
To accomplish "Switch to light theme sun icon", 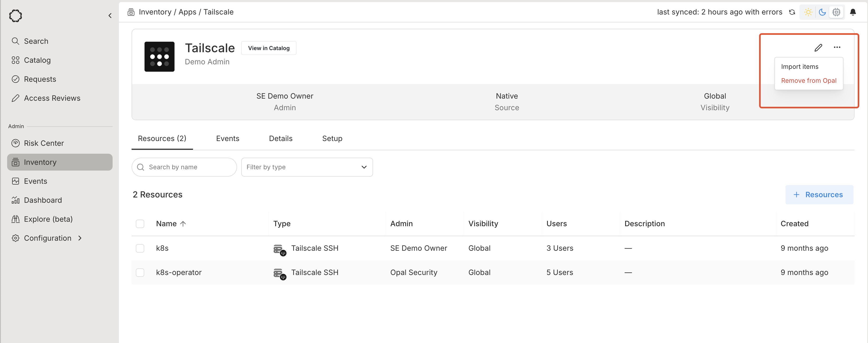I will coord(808,12).
